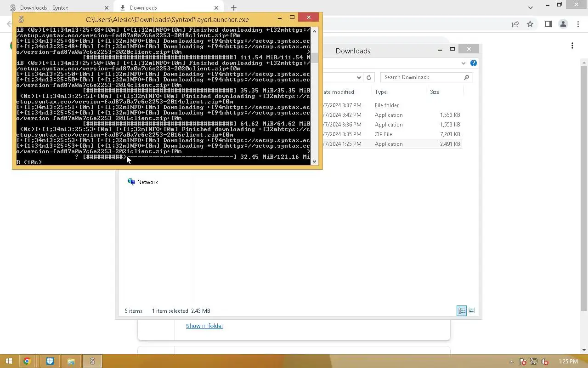Bookmark this page with the star
Screen dimensions: 588x368
(x=530, y=24)
